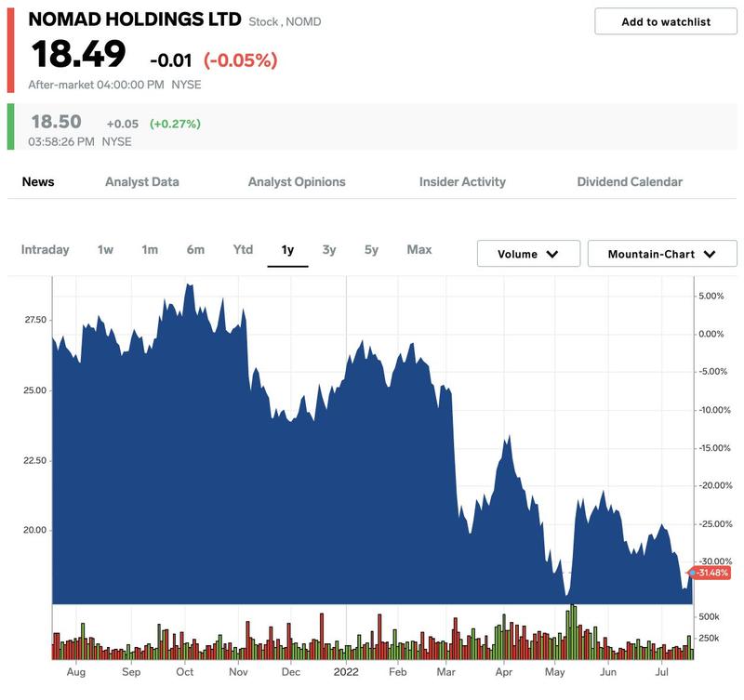Click the 25.00 price axis label
This screenshot has height=700, width=744.
35,390
